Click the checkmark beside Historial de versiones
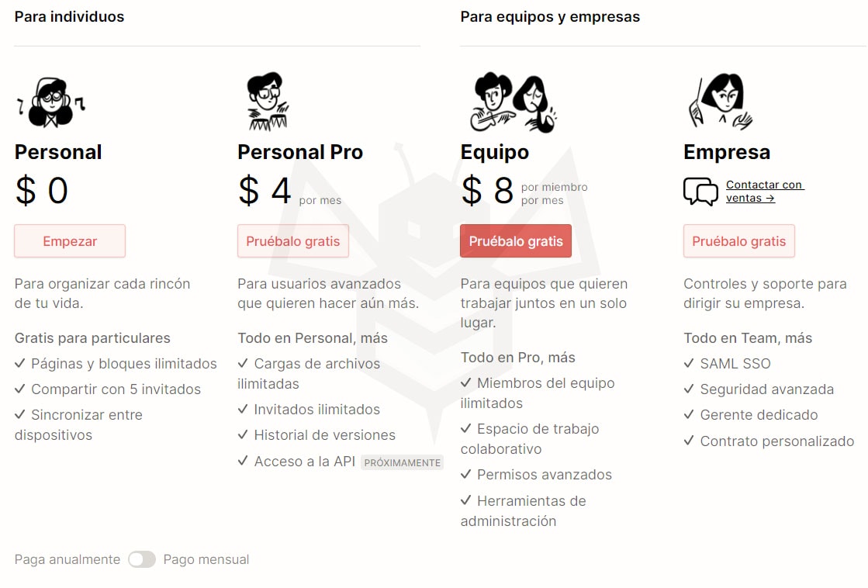This screenshot has height=588, width=868. (243, 435)
